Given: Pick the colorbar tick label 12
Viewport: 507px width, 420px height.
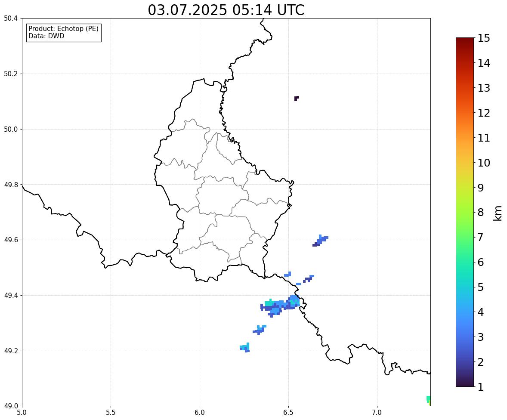Looking at the screenshot, I should pyautogui.click(x=484, y=113).
